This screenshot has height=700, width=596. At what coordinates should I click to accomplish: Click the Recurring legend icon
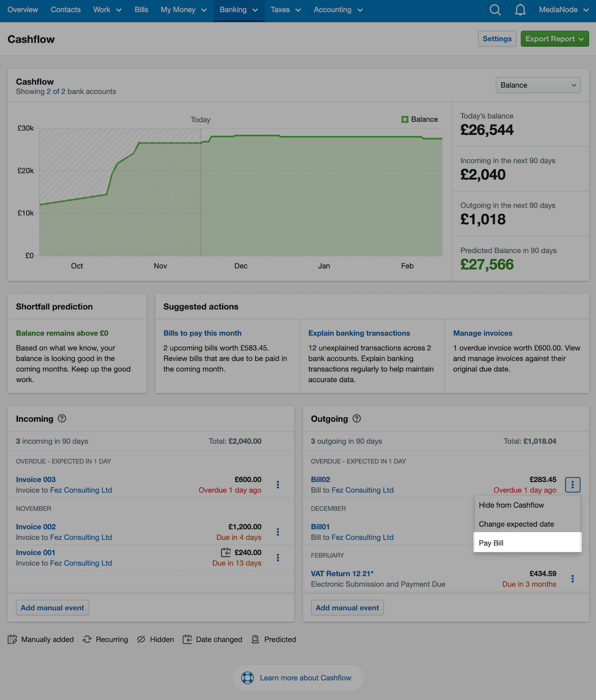point(87,639)
